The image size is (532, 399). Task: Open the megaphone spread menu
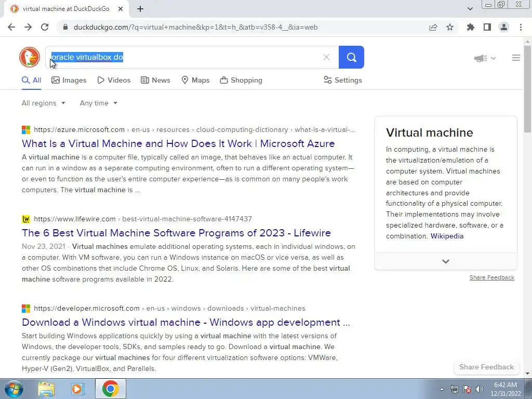[x=485, y=58]
